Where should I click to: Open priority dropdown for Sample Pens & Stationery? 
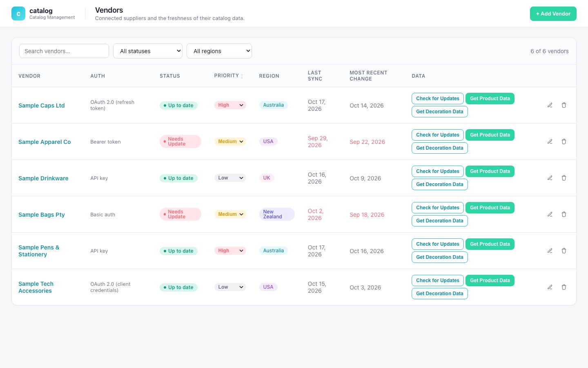(230, 251)
